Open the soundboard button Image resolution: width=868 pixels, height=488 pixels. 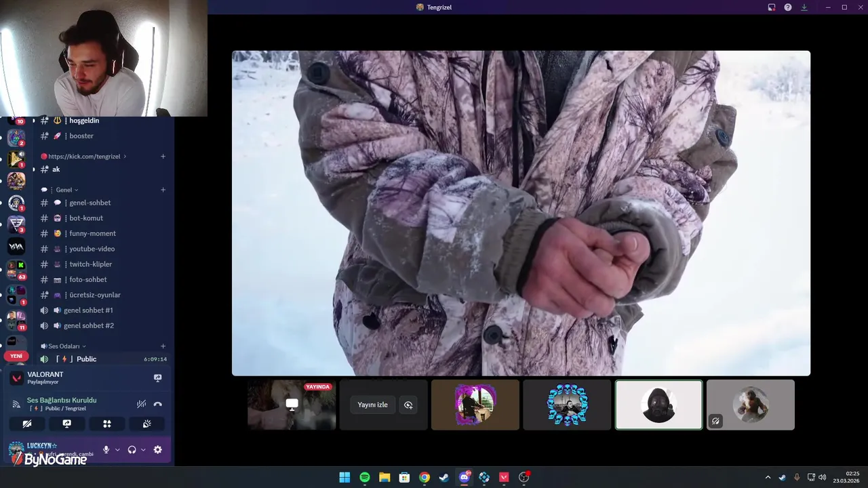pyautogui.click(x=146, y=424)
